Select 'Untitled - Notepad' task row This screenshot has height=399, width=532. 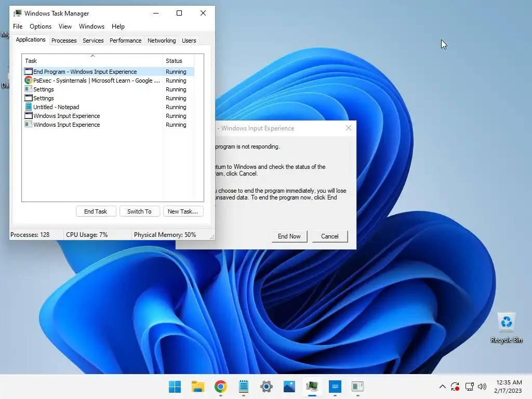pyautogui.click(x=108, y=107)
